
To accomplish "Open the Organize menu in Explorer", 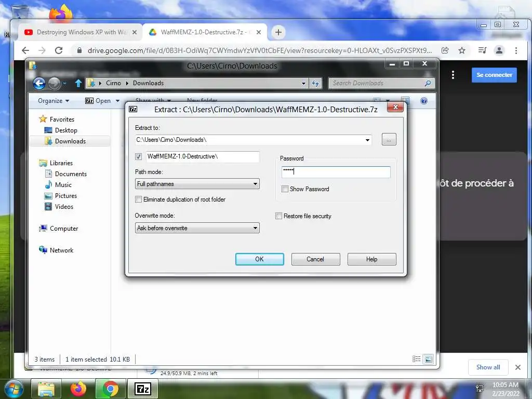I will click(x=54, y=101).
